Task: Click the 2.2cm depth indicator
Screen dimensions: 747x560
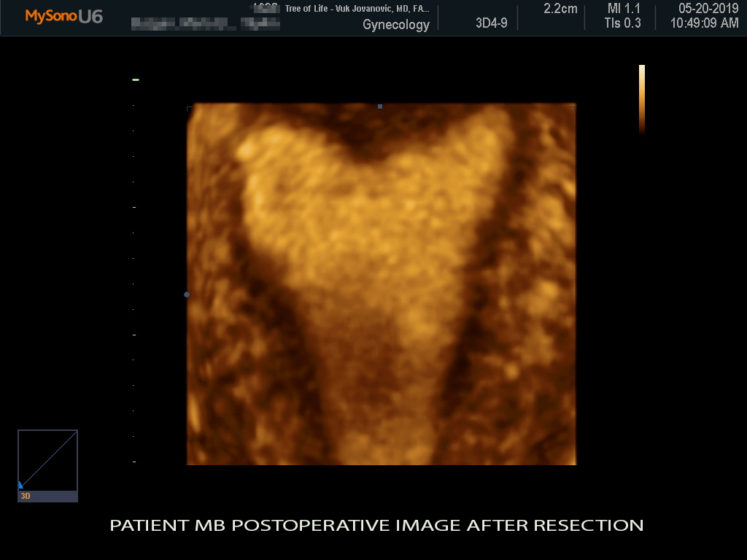Action: (562, 9)
